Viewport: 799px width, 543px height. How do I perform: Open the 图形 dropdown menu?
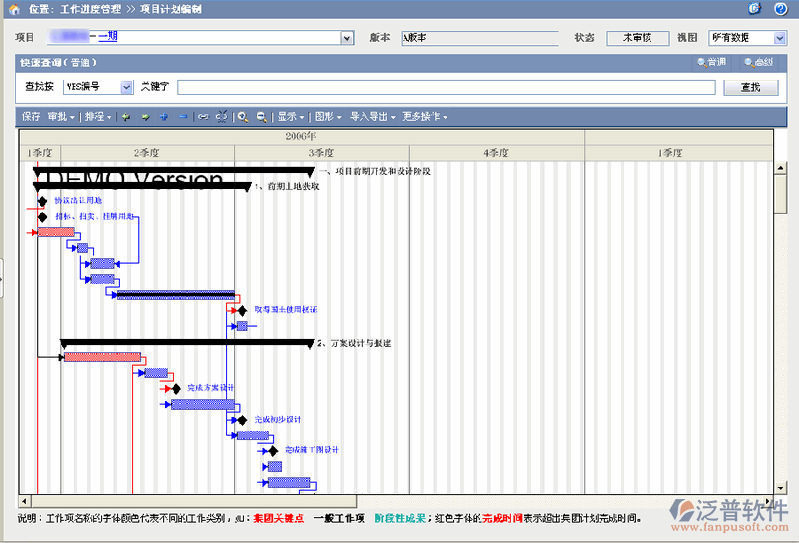coord(328,117)
